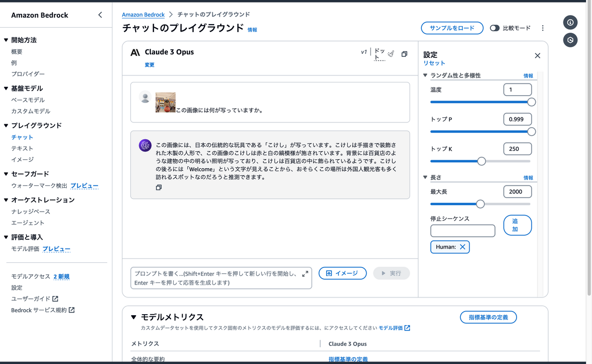
Task: Open ユーザーガイド external link
Action: click(35, 299)
